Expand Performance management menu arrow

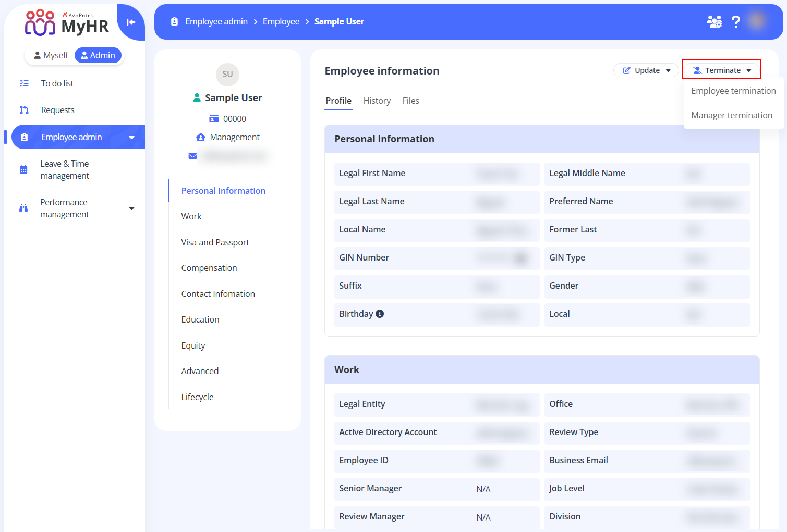point(131,208)
